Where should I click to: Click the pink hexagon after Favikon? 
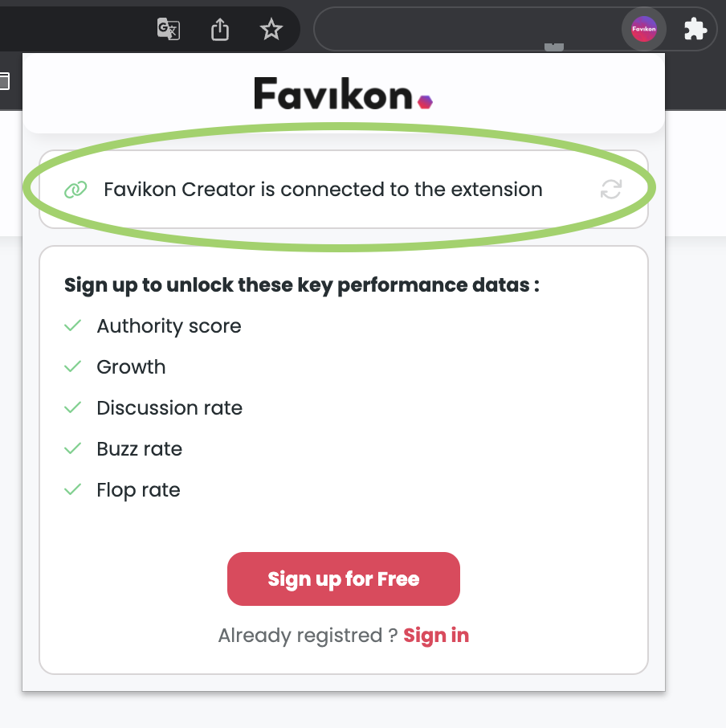pyautogui.click(x=425, y=101)
